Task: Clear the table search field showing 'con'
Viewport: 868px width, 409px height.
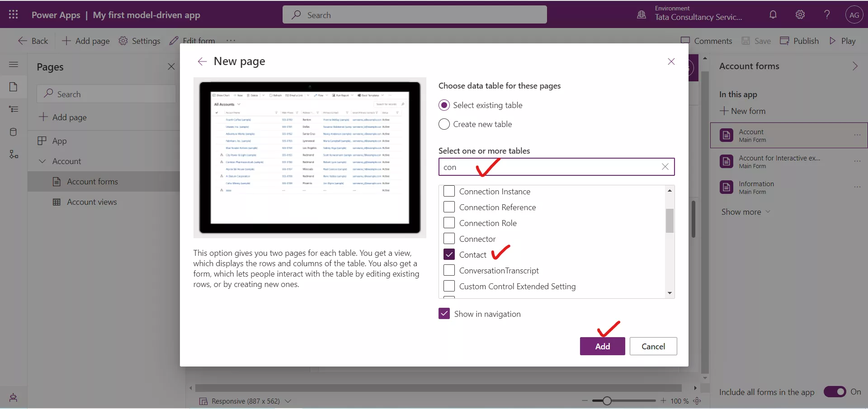Action: [x=665, y=167]
